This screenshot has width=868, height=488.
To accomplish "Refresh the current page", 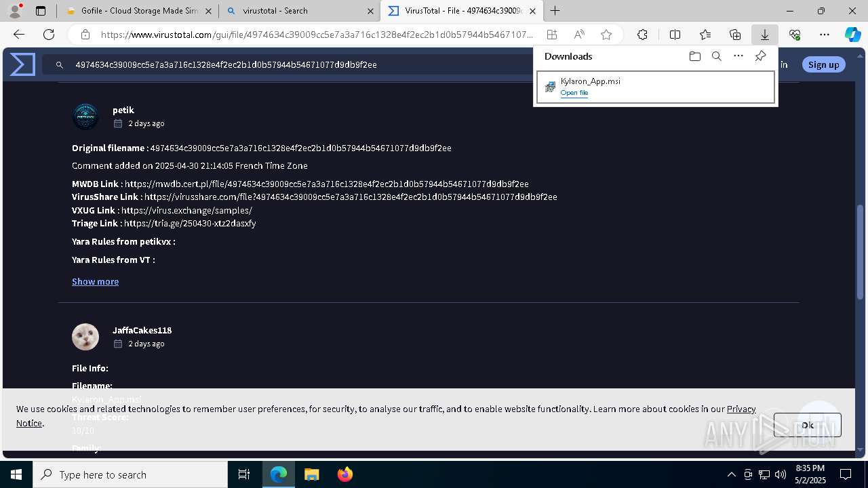I will 49,35.
